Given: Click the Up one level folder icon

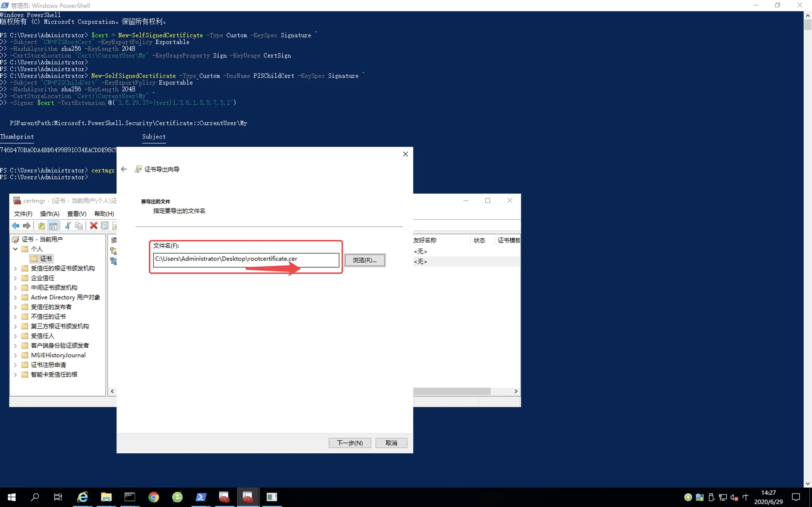Looking at the screenshot, I should [41, 226].
